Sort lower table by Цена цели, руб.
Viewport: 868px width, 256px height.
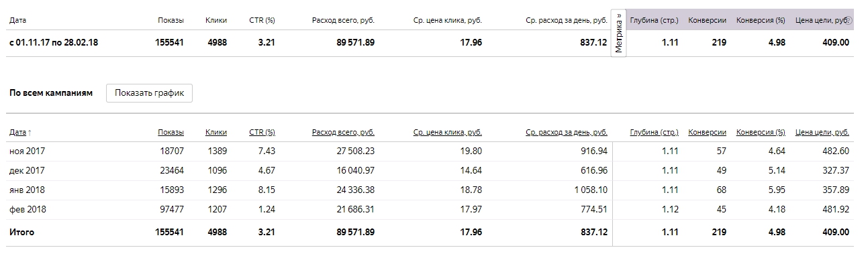[822, 132]
